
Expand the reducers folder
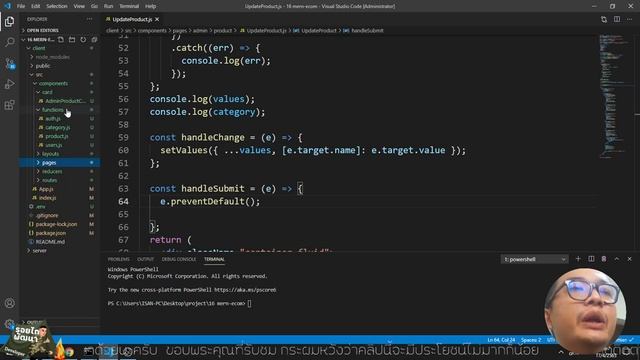click(x=52, y=171)
